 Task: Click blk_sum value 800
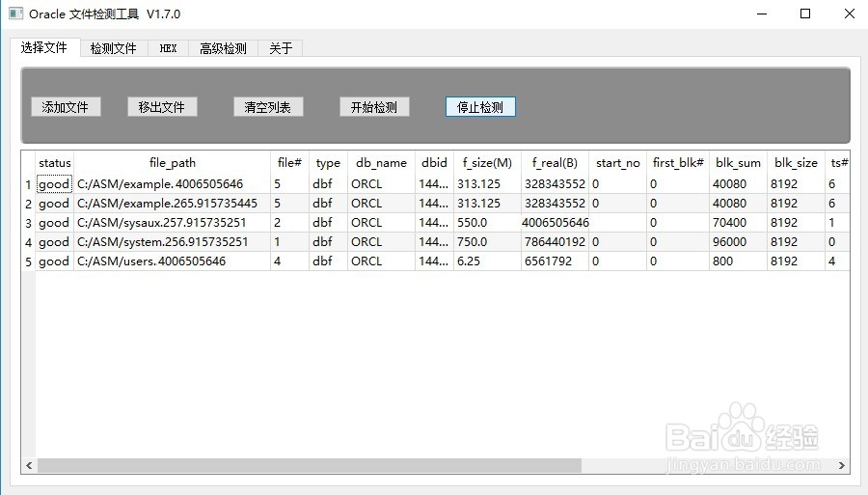click(x=723, y=261)
